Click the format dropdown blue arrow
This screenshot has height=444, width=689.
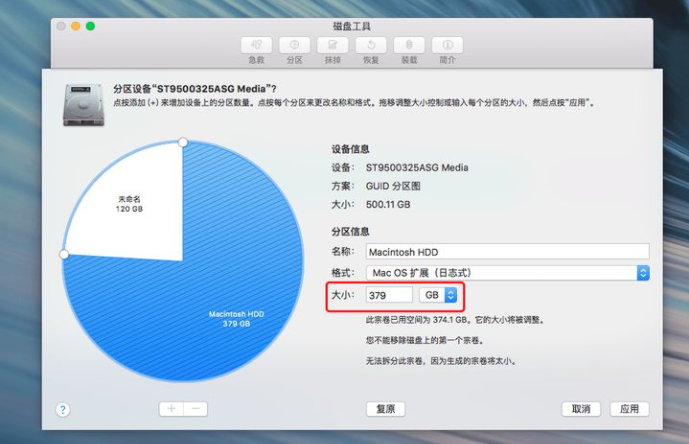click(643, 273)
